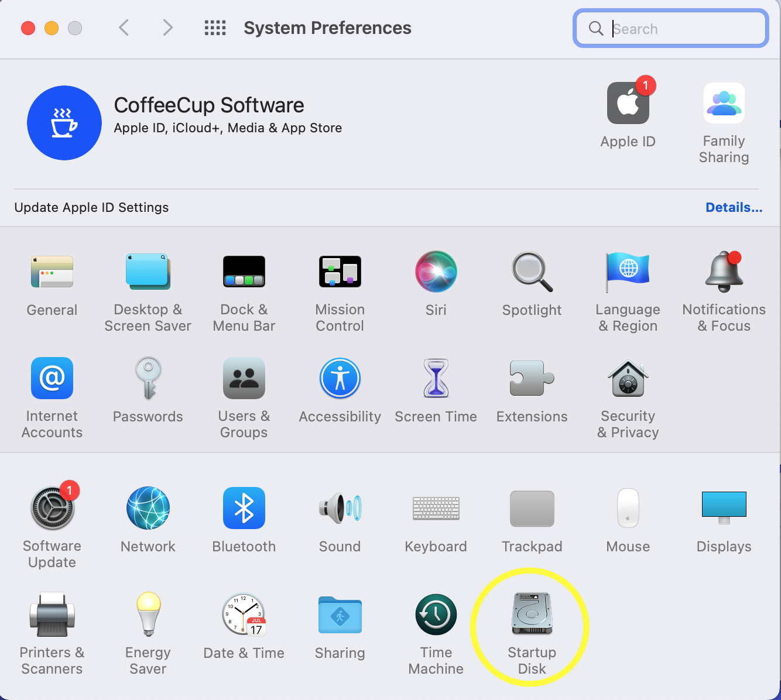Click the Details... link

pyautogui.click(x=734, y=207)
